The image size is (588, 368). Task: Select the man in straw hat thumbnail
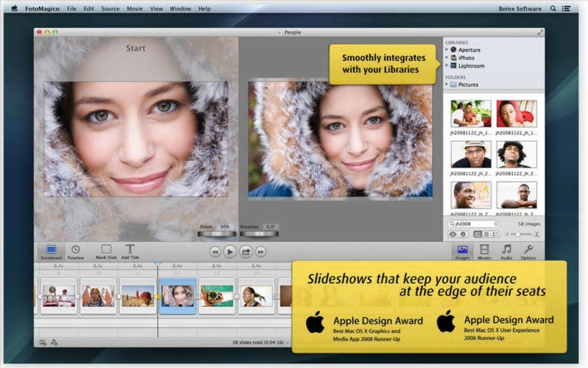coord(471,154)
